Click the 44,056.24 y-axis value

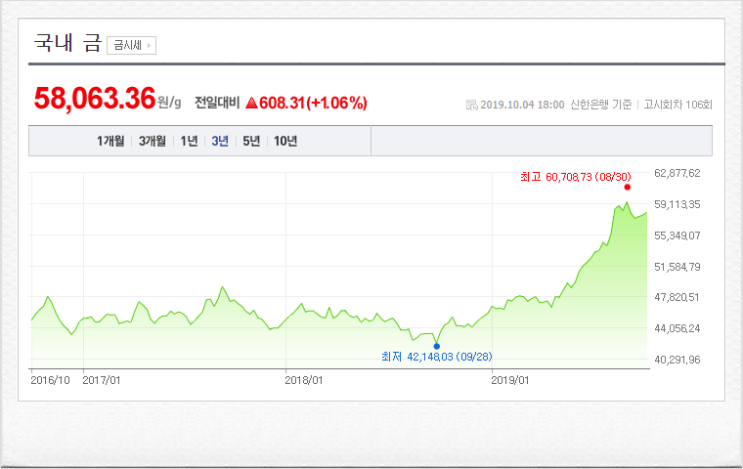tap(677, 328)
